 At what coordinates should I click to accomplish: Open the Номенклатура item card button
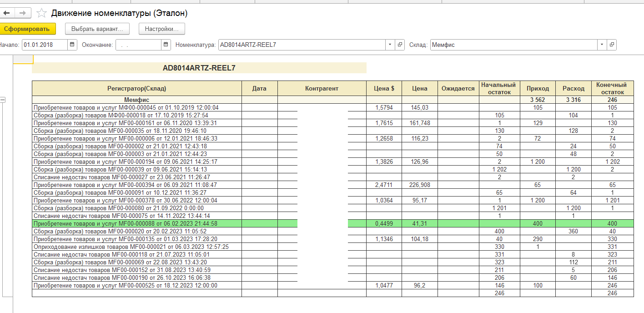pyautogui.click(x=400, y=45)
